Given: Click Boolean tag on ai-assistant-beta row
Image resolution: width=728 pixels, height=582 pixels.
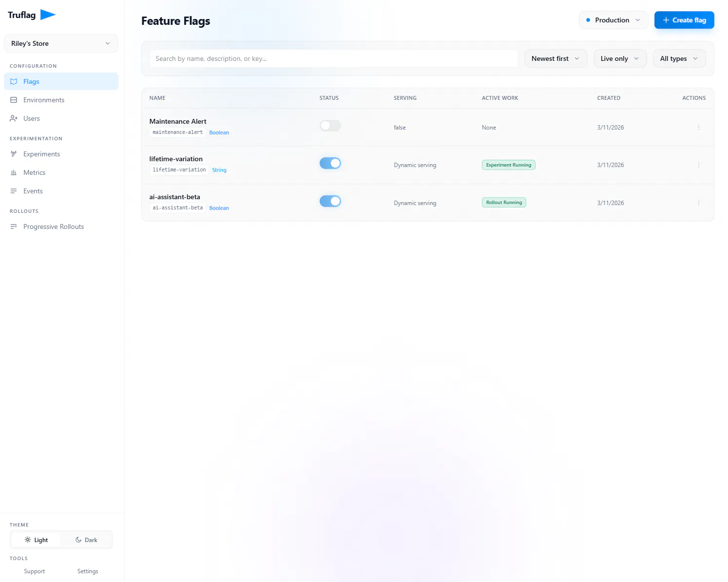Looking at the screenshot, I should pos(219,208).
